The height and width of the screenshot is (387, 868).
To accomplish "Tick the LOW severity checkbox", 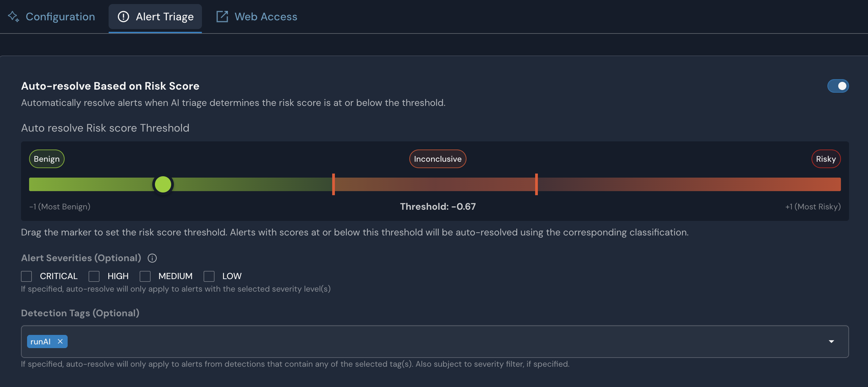I will pyautogui.click(x=209, y=276).
